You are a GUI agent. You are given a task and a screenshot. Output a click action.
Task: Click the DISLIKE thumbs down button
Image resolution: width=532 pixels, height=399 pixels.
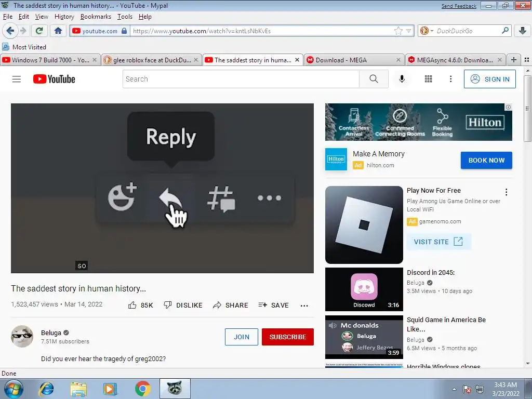(x=183, y=305)
